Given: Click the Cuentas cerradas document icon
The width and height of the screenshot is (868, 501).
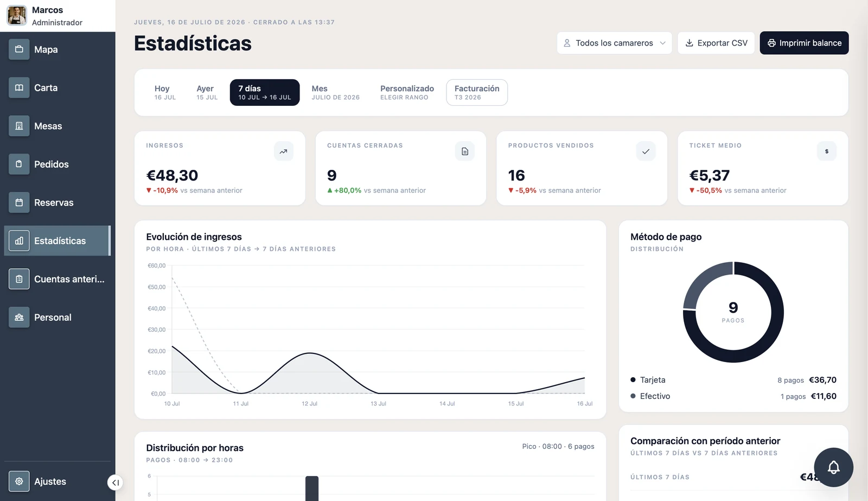Looking at the screenshot, I should click(465, 151).
